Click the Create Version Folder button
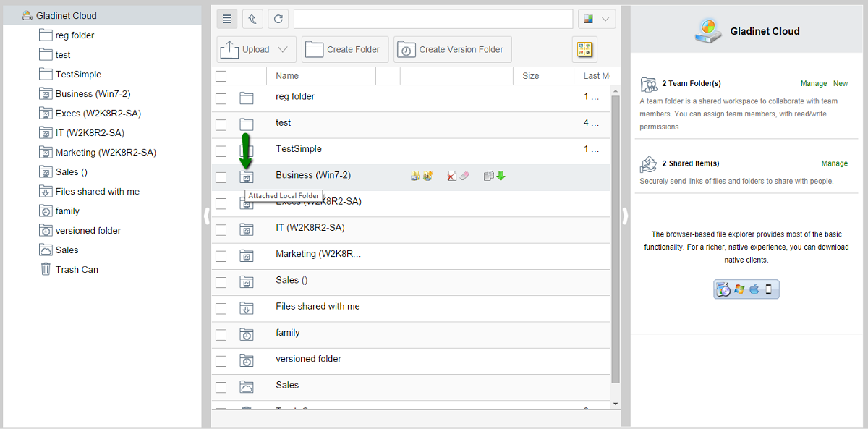The height and width of the screenshot is (429, 868). [x=453, y=49]
